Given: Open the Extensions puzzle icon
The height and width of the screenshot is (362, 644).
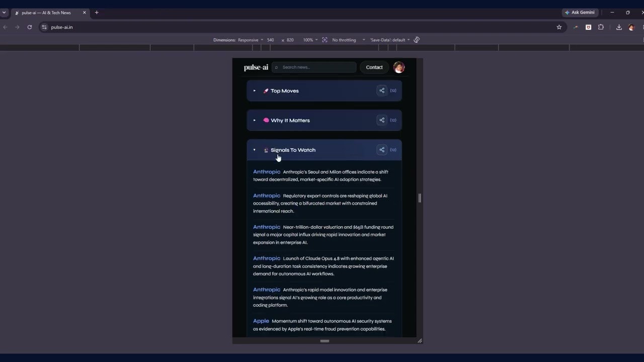Looking at the screenshot, I should (x=601, y=27).
